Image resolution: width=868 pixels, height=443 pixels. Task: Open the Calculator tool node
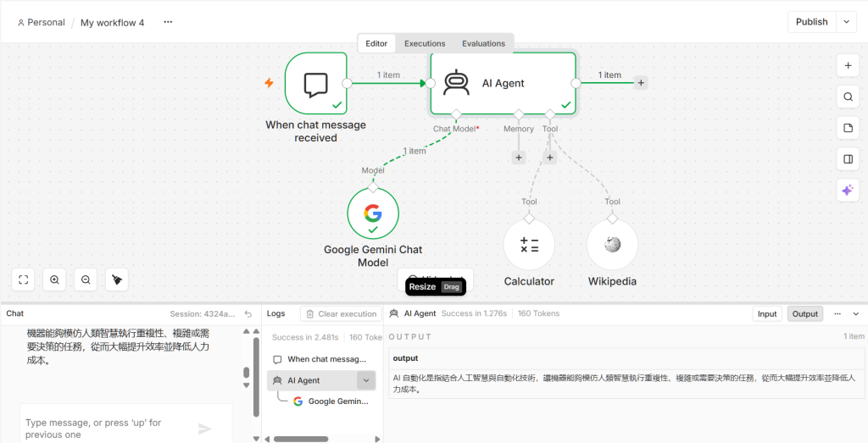click(529, 245)
